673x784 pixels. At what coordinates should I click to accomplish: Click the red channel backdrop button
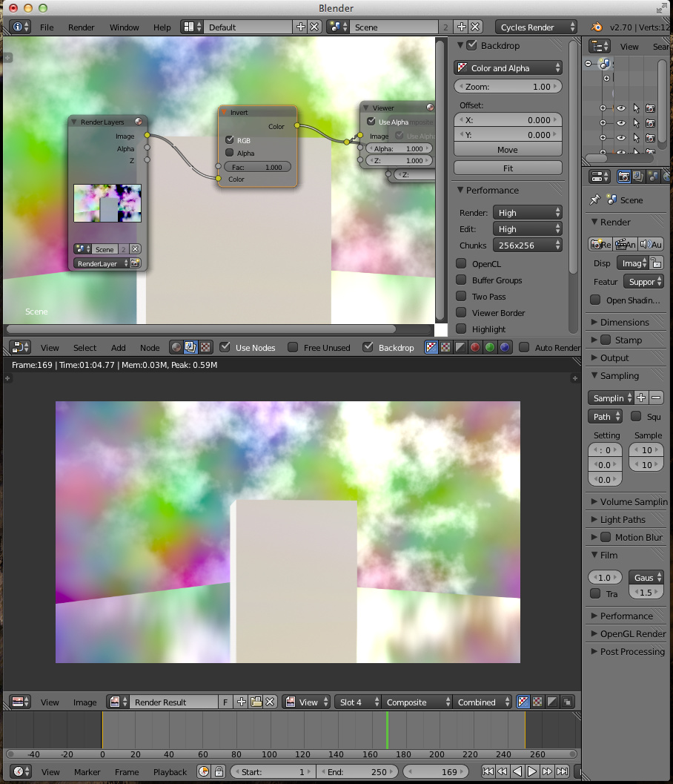pos(475,347)
